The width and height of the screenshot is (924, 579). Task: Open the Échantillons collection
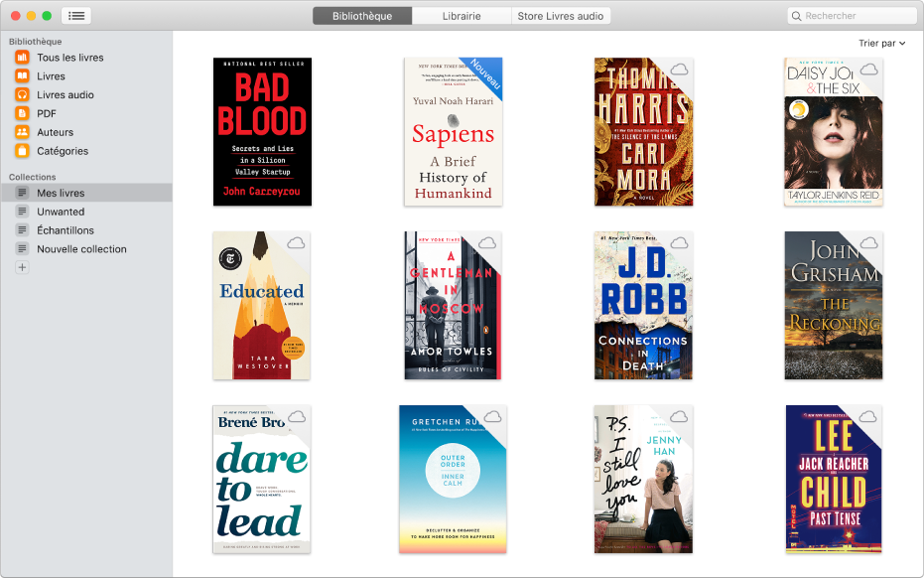tap(86, 230)
